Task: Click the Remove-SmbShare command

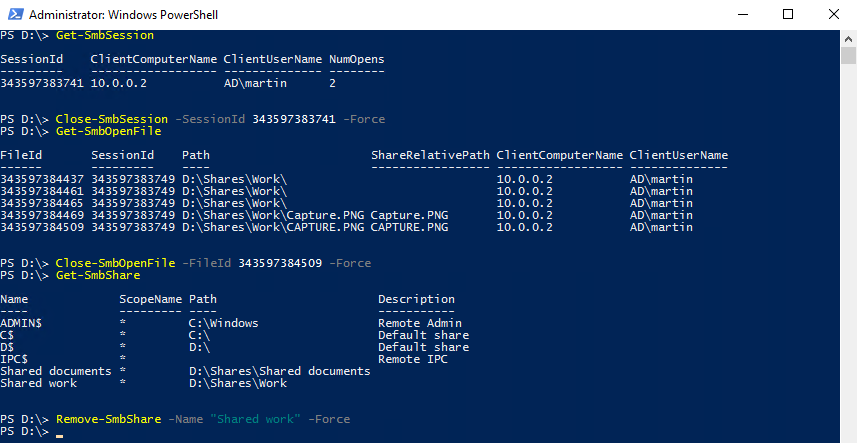Action: 108,419
